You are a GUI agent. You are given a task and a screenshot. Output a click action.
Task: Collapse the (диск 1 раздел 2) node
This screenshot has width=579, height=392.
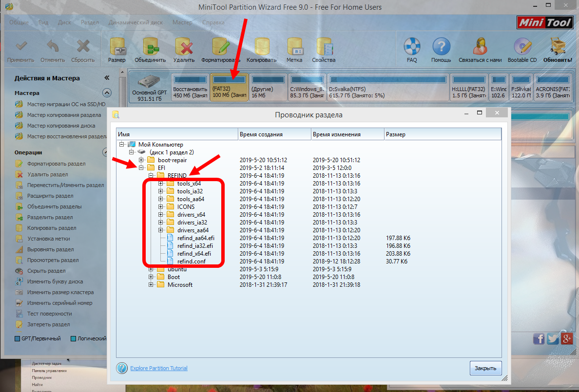click(x=131, y=152)
